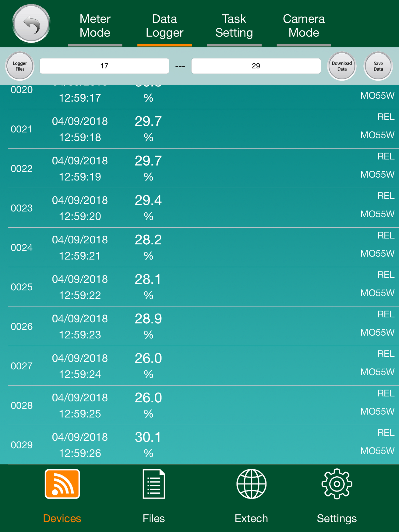Viewport: 399px width, 532px height.
Task: Tap the 12:59:24 timestamp
Action: tap(80, 374)
